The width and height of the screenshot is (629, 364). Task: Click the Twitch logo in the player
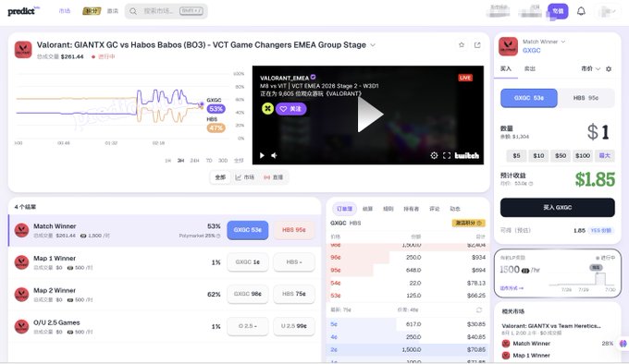point(467,155)
